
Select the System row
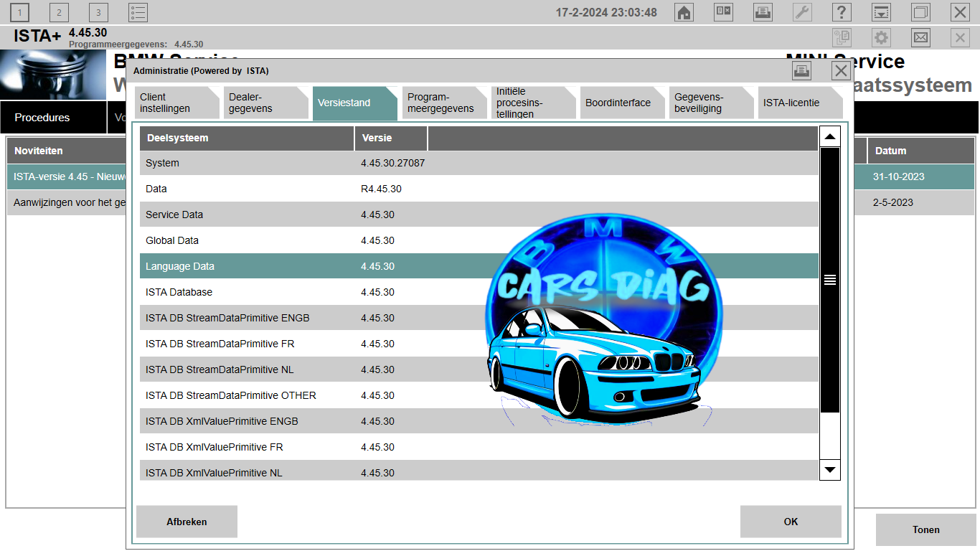[x=479, y=163]
